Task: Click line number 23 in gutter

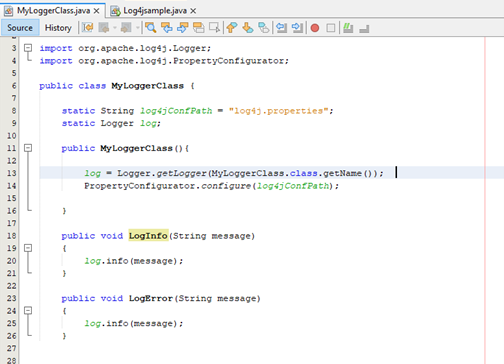Action: pos(12,298)
